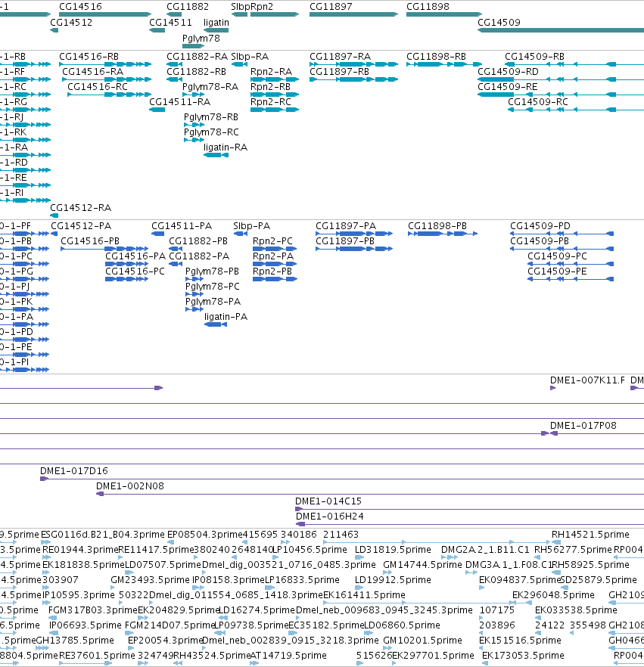This screenshot has height=667, width=644.
Task: Select EST RH14521.5prime
Action: tap(590, 535)
